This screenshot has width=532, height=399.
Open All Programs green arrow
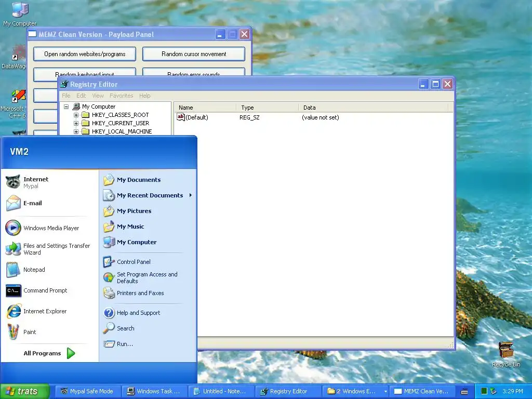point(71,353)
